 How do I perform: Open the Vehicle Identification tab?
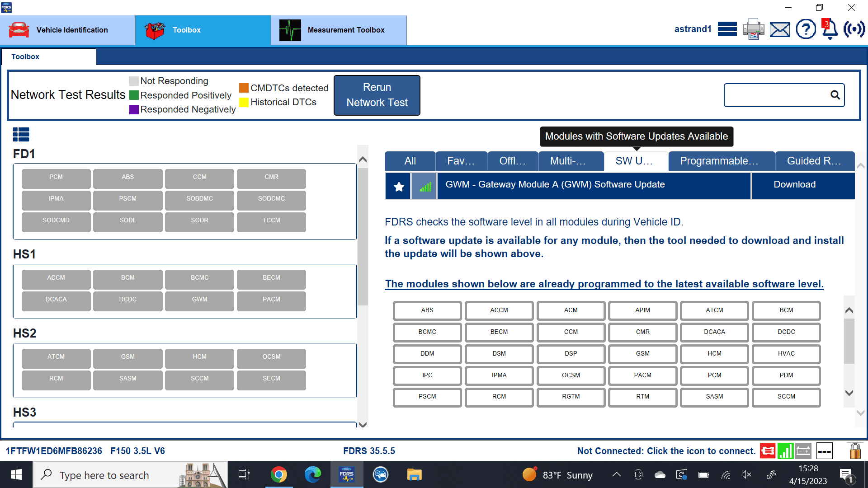click(68, 30)
